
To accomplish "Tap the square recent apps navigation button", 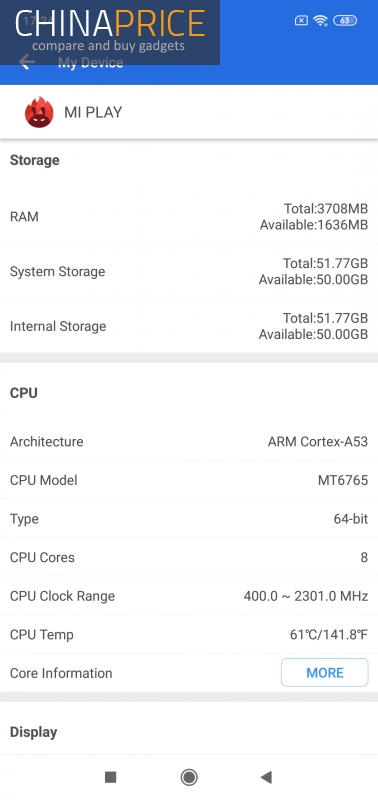I will pyautogui.click(x=110, y=777).
